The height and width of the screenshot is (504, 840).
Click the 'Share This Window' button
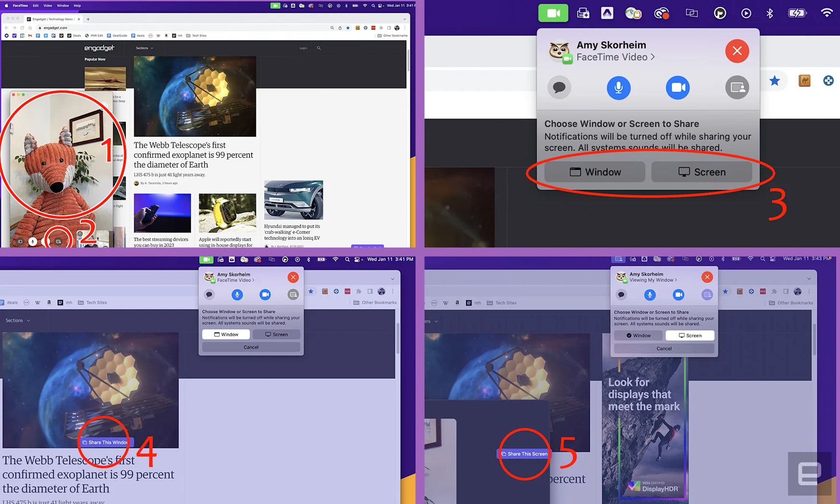[x=105, y=443]
